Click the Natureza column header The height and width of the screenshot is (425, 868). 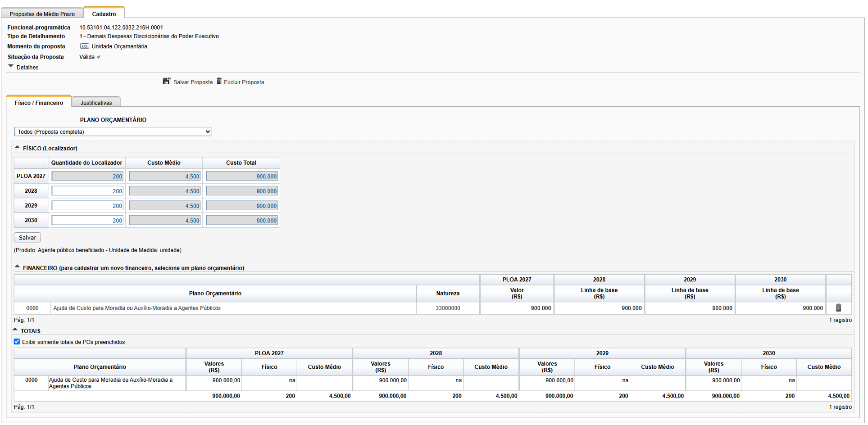tap(448, 294)
